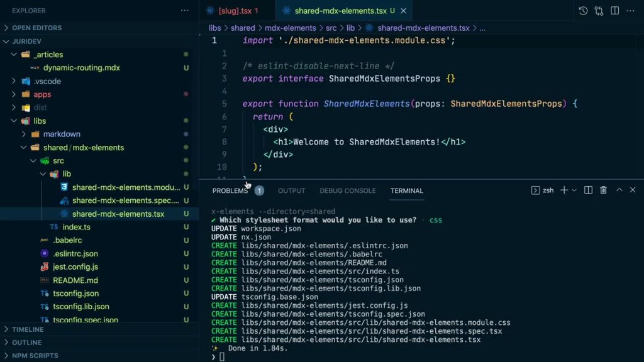Split the editor using the split icon
644x362 pixels.
(614, 11)
